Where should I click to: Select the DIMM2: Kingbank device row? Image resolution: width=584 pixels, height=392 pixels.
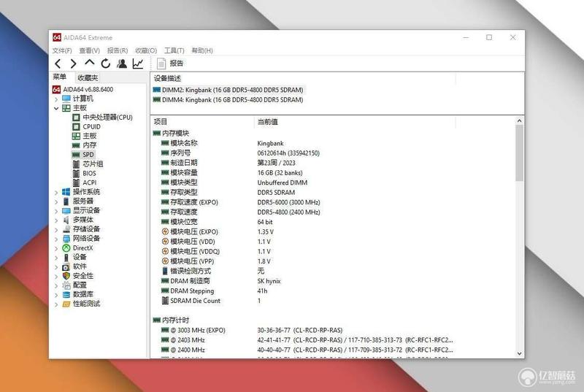228,90
